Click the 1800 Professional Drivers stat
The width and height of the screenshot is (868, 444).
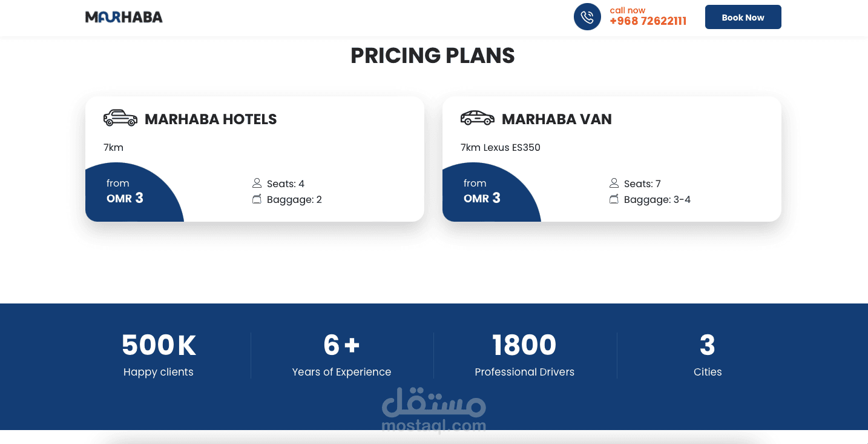524,355
